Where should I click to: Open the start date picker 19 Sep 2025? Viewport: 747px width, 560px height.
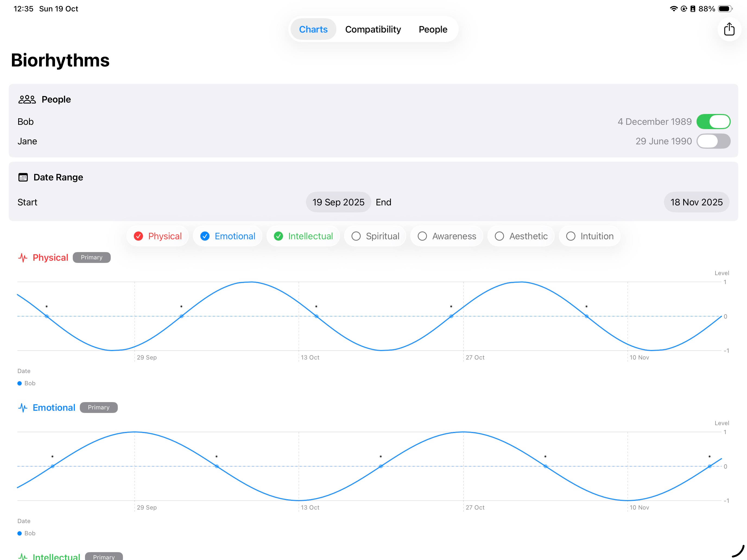point(338,202)
